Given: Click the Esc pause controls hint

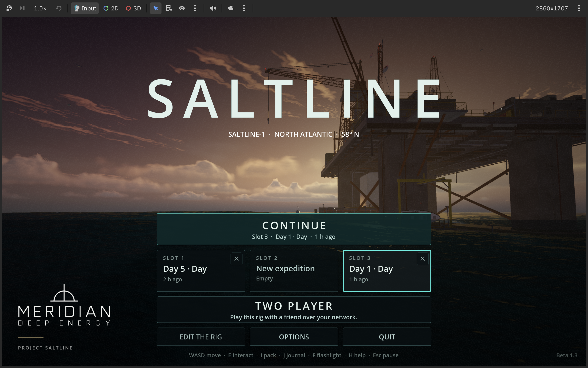Looking at the screenshot, I should 386,355.
